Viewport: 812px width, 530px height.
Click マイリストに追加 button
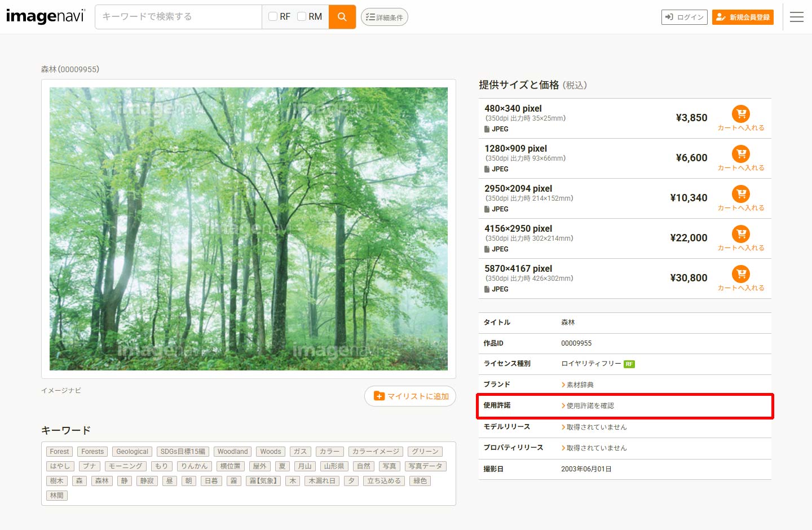[x=411, y=396]
